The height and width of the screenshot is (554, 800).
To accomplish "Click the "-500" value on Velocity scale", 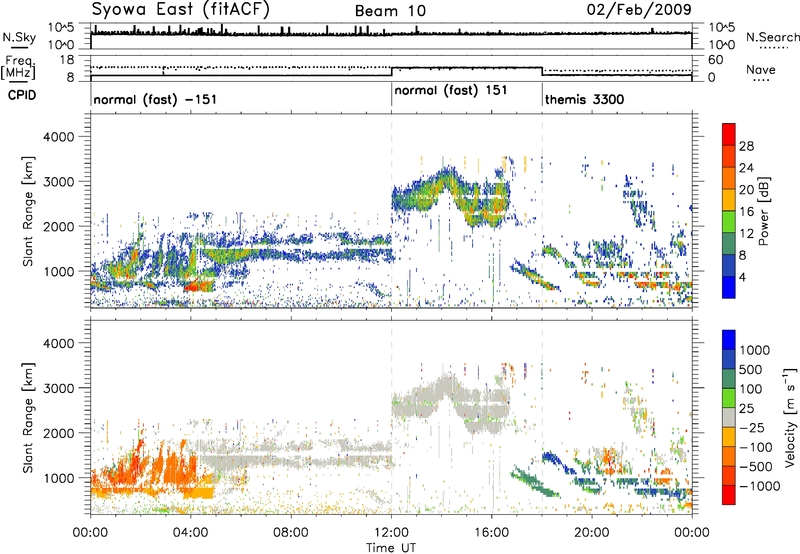I will [x=758, y=466].
